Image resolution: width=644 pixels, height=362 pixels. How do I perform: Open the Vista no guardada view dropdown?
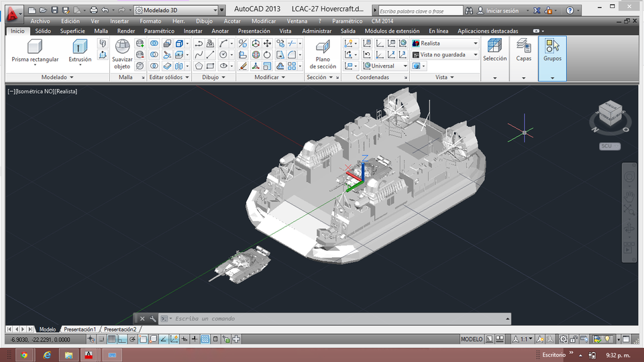[445, 54]
